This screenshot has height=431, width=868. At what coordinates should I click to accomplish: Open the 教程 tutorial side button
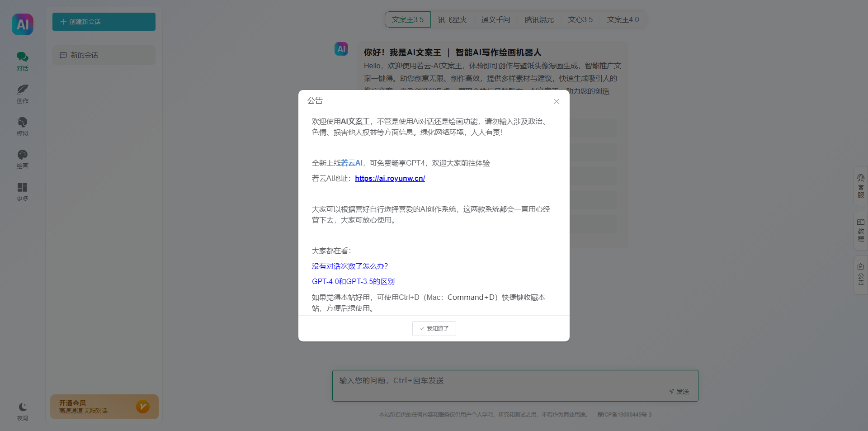(x=861, y=231)
